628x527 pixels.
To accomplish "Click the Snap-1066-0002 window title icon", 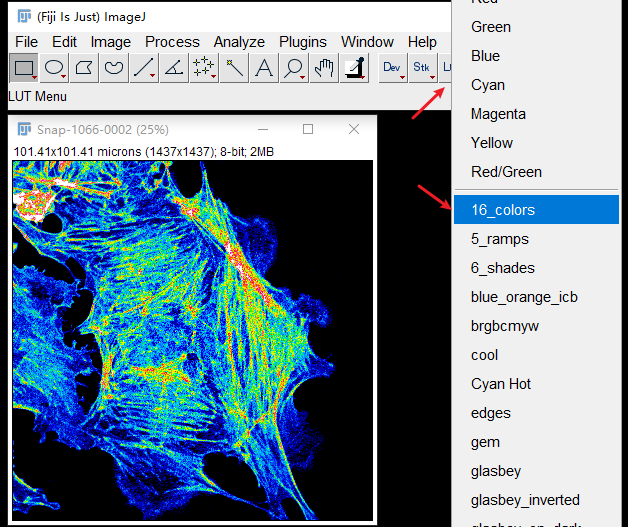I will 24,129.
